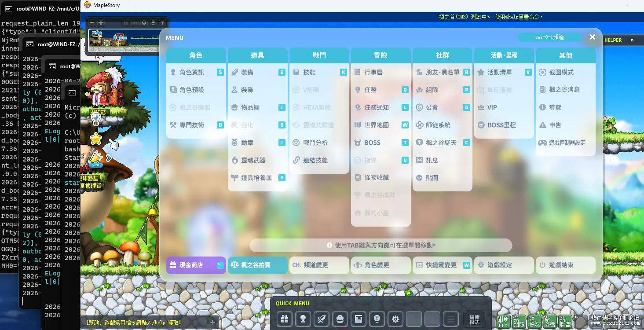This screenshot has width=644, height=330.
Task: Click the minimap plus button
Action: point(101,23)
